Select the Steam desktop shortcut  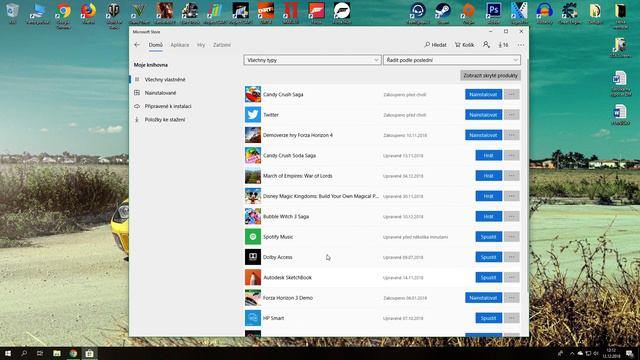[x=443, y=13]
